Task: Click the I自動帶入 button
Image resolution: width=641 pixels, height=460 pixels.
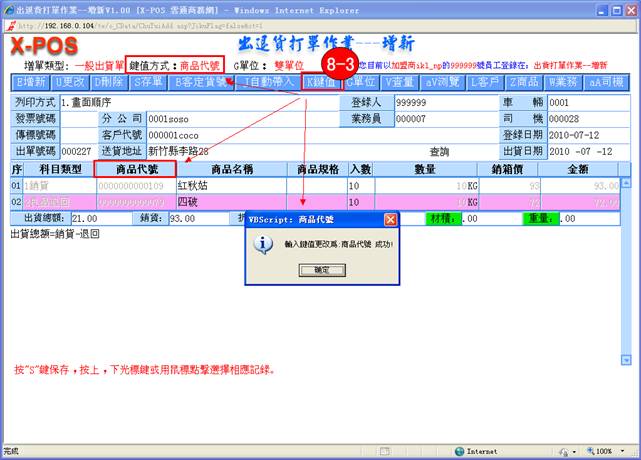Action: pyautogui.click(x=267, y=82)
